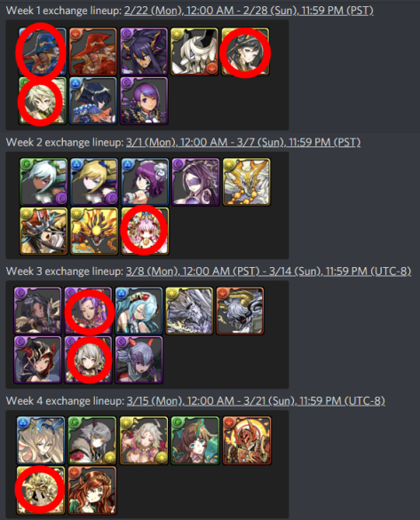The height and width of the screenshot is (520, 420).
Task: Click the winking purple-haired girl in Week 1
Action: pyautogui.click(x=144, y=101)
